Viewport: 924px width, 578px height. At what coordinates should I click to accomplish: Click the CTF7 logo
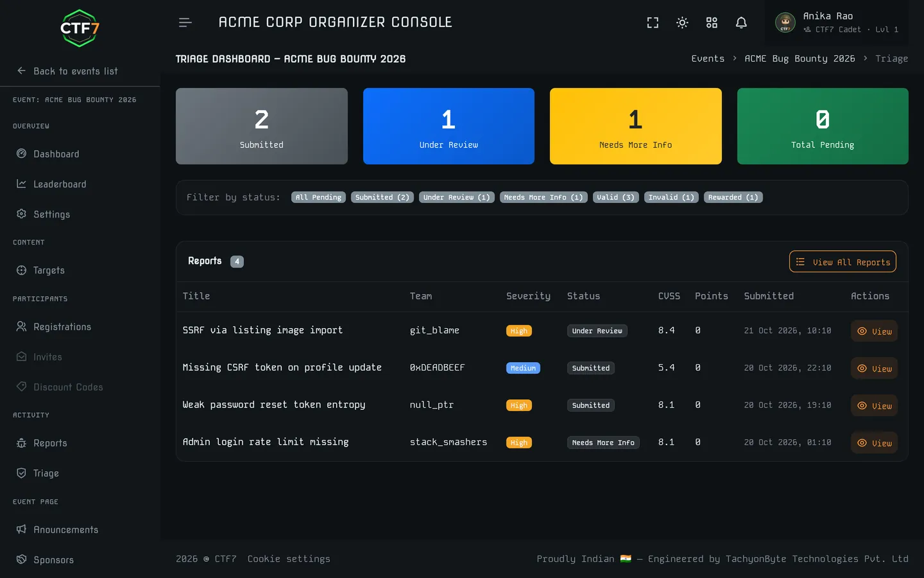(x=80, y=28)
